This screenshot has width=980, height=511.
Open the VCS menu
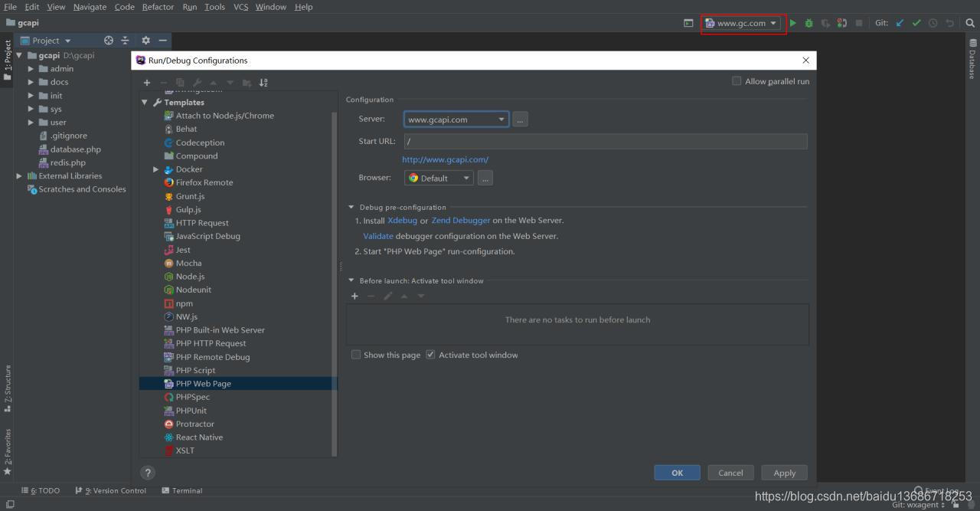point(240,7)
